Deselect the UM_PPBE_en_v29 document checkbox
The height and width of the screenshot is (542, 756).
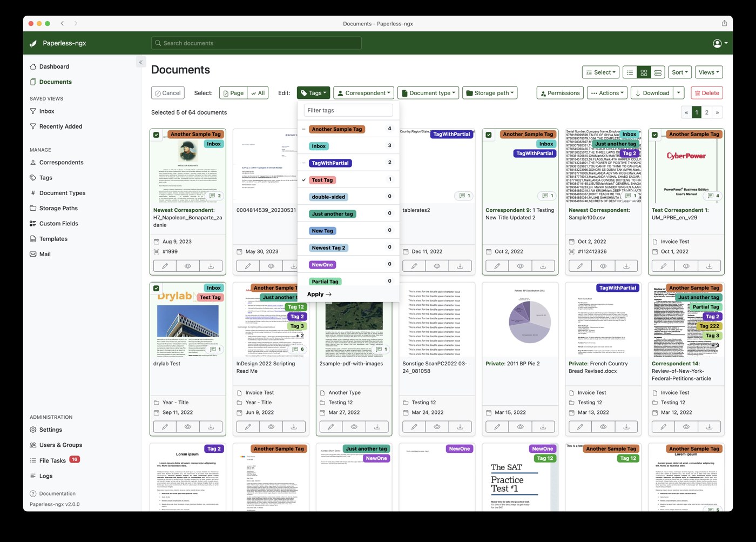point(655,135)
